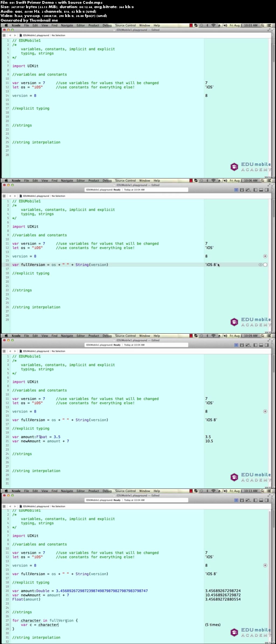Open Spotlight search next to the 10:03 AM clock
276x644 pixels.
[x=262, y=25]
